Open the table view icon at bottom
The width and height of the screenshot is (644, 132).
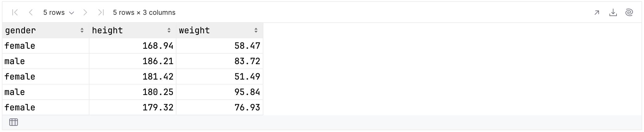point(14,122)
